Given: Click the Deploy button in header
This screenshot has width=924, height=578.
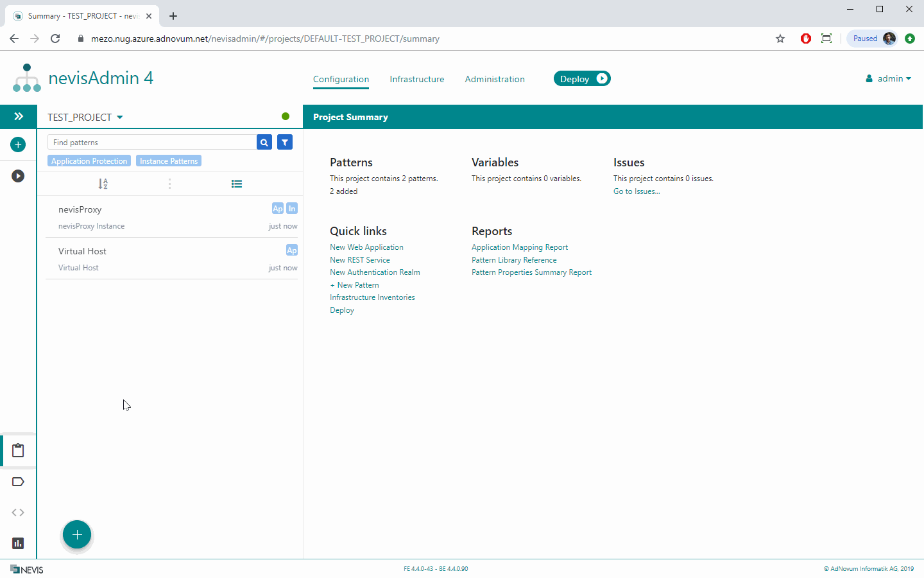Looking at the screenshot, I should pos(582,78).
